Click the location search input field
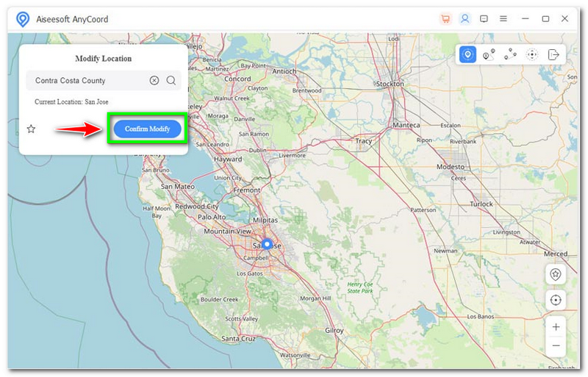The width and height of the screenshot is (588, 377). (x=88, y=81)
